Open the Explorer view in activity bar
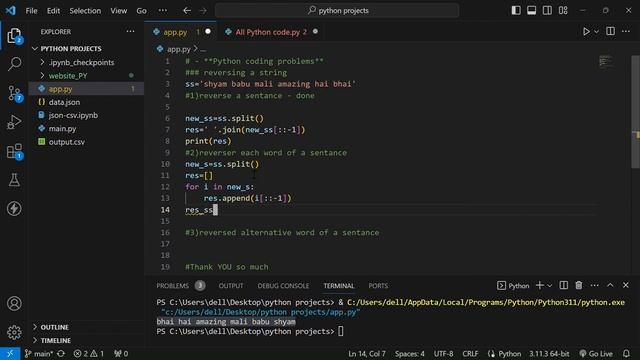640x360 pixels. coord(14,36)
